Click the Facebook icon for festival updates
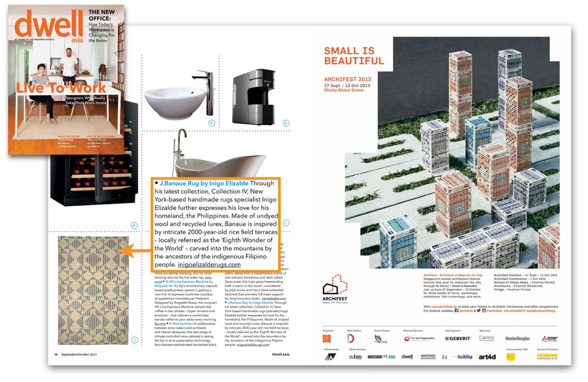The width and height of the screenshot is (588, 382). (x=456, y=311)
